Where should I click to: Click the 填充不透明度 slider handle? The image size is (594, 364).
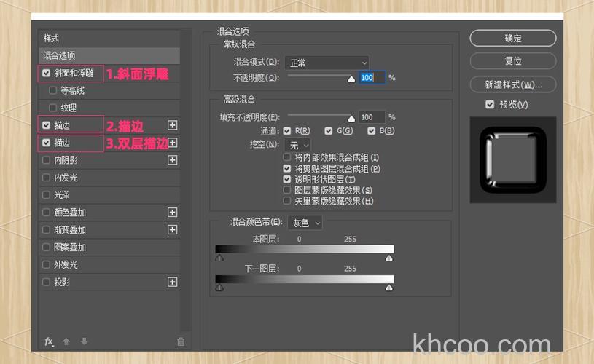point(351,119)
